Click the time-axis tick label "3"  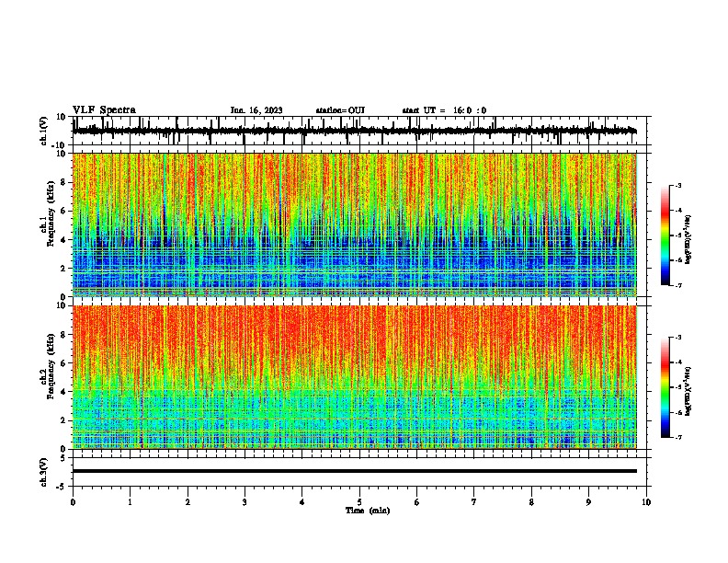pyautogui.click(x=245, y=502)
